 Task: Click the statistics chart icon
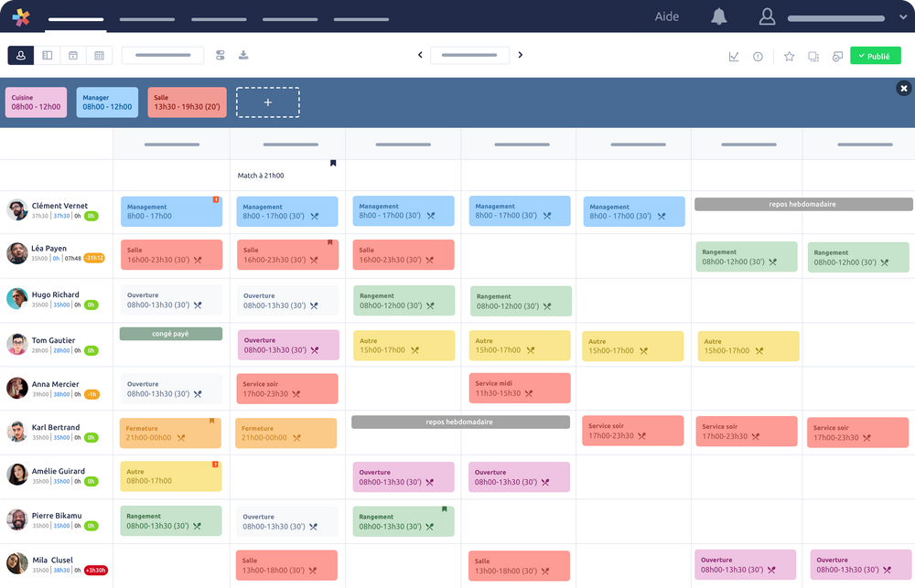[734, 56]
